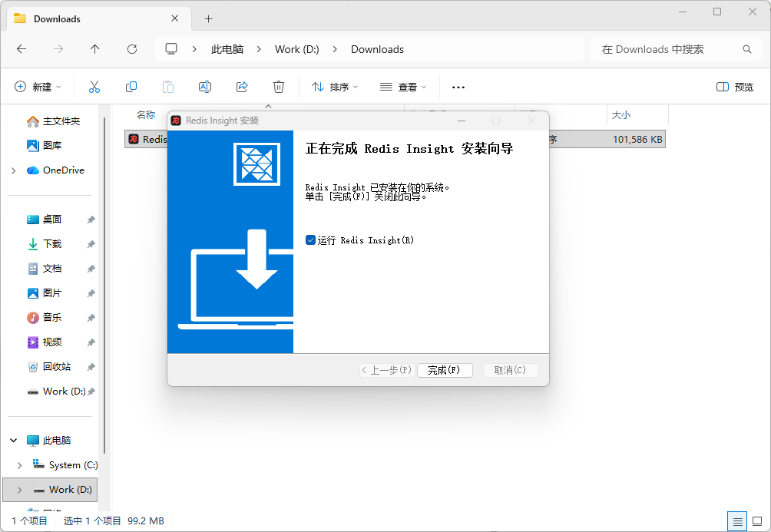Click 完成(F) to finish installation
Screen dimensions: 771x532
coord(445,370)
